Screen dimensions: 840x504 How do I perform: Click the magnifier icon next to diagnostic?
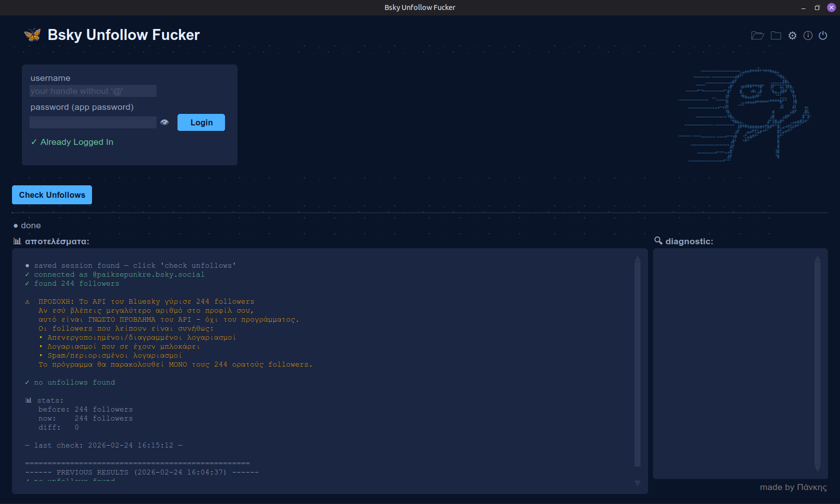tap(658, 241)
